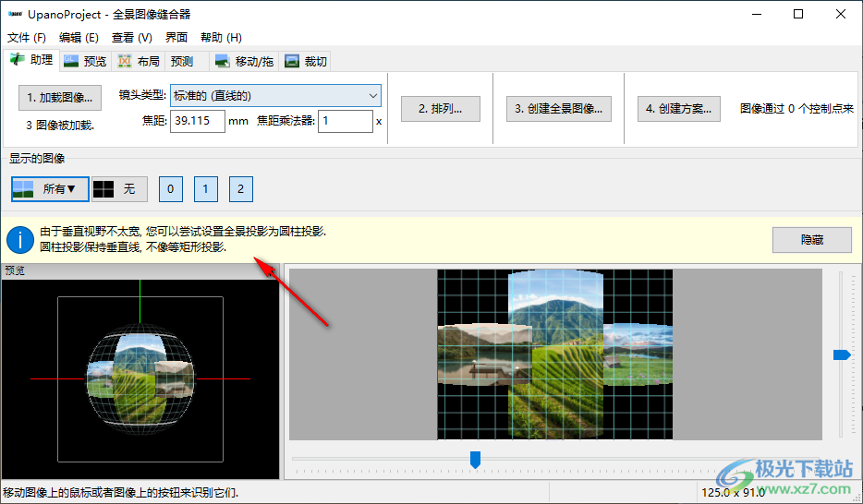The height and width of the screenshot is (504, 863).
Task: Open the 查看 (V) menu
Action: click(x=131, y=37)
